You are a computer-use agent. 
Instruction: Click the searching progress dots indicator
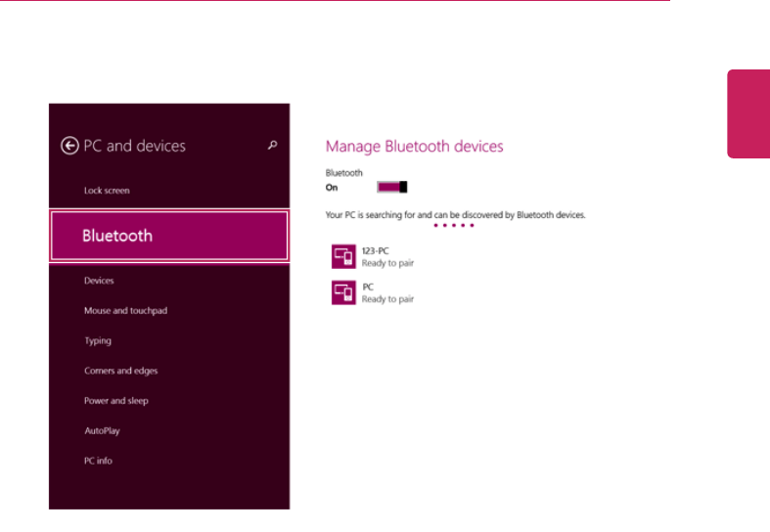pyautogui.click(x=454, y=226)
